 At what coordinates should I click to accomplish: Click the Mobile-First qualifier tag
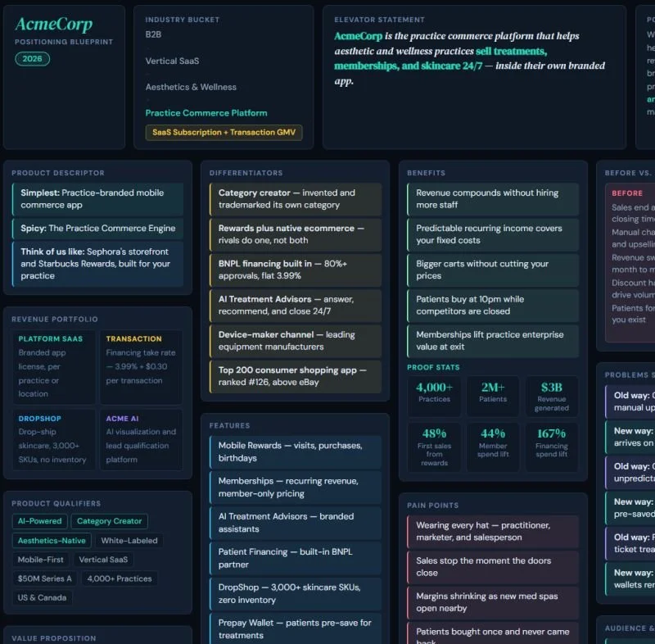tap(40, 560)
